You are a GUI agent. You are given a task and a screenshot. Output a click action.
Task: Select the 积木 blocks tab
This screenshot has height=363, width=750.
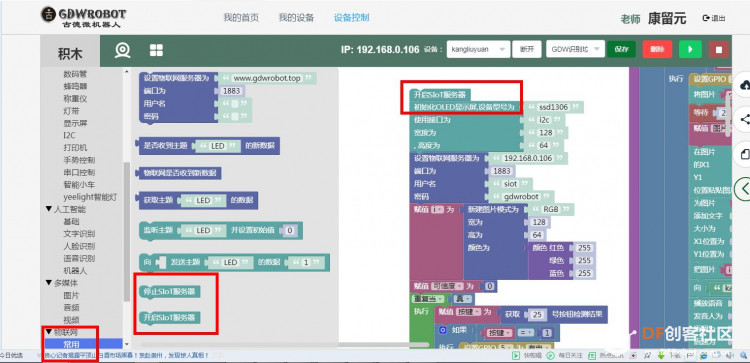click(70, 53)
